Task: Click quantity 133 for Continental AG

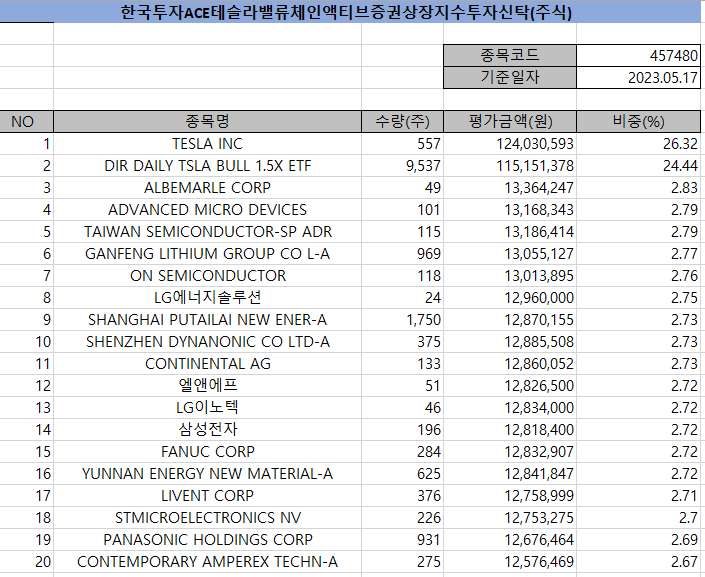Action: (402, 364)
